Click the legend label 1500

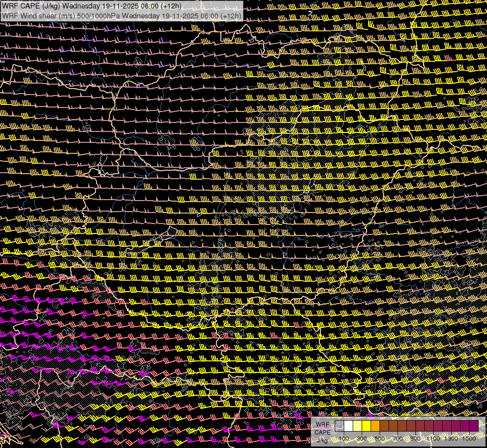[x=469, y=439]
